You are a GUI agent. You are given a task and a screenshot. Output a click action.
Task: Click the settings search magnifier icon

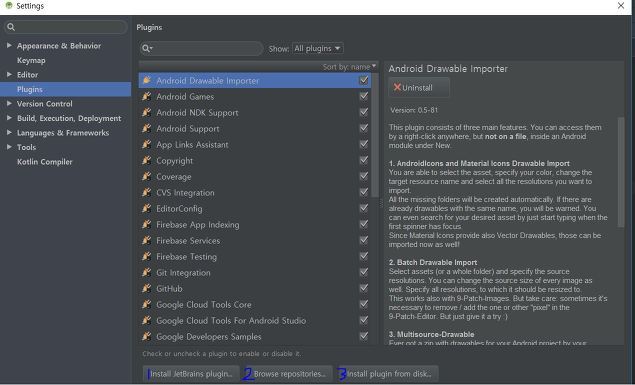(11, 27)
